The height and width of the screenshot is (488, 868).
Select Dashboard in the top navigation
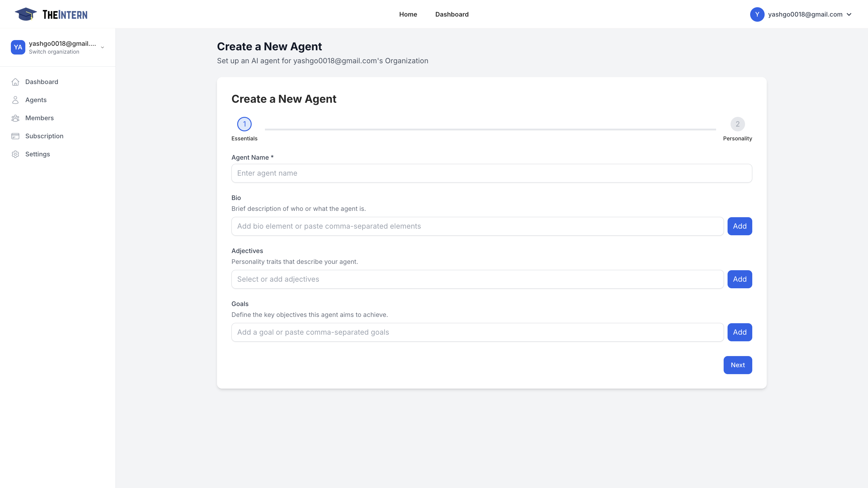[x=452, y=14]
